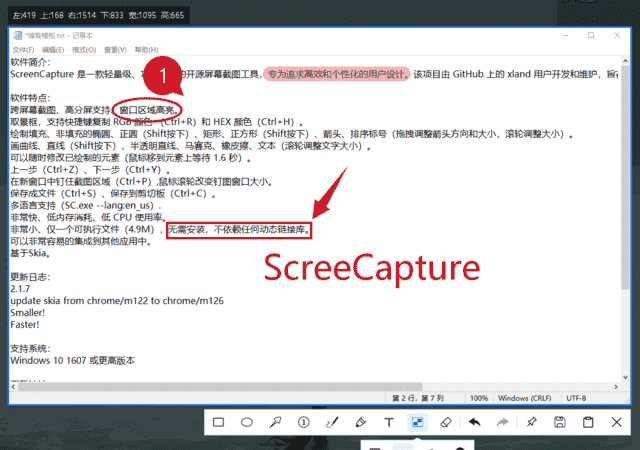Click the 'Windows (CRLF)' status entry
The height and width of the screenshot is (450, 640).
524,398
